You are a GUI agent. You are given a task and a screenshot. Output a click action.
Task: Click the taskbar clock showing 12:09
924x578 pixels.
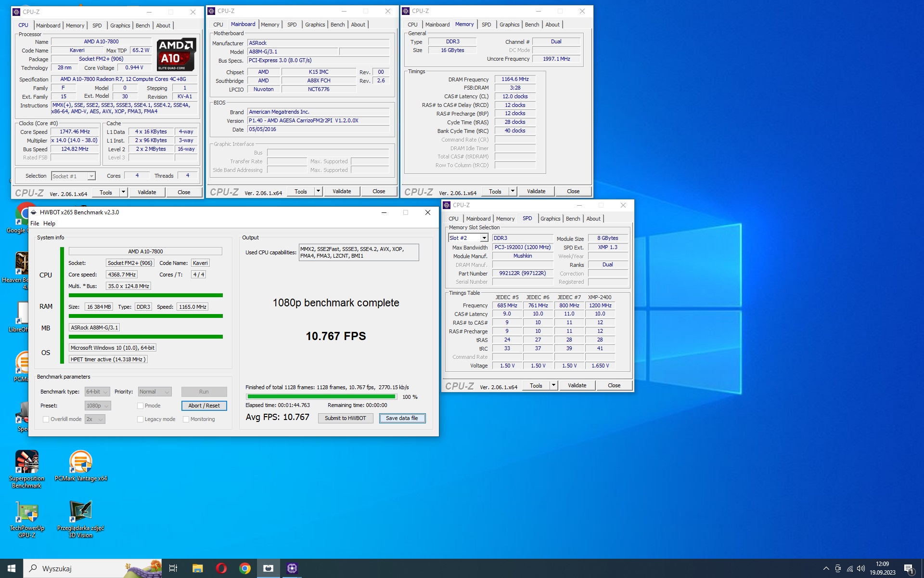(x=882, y=568)
